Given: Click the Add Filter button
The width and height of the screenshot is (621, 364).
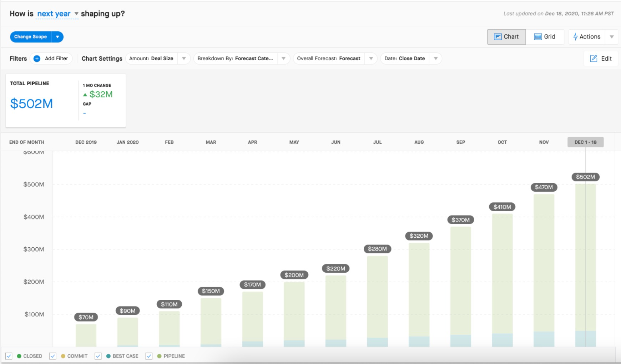Looking at the screenshot, I should (51, 59).
